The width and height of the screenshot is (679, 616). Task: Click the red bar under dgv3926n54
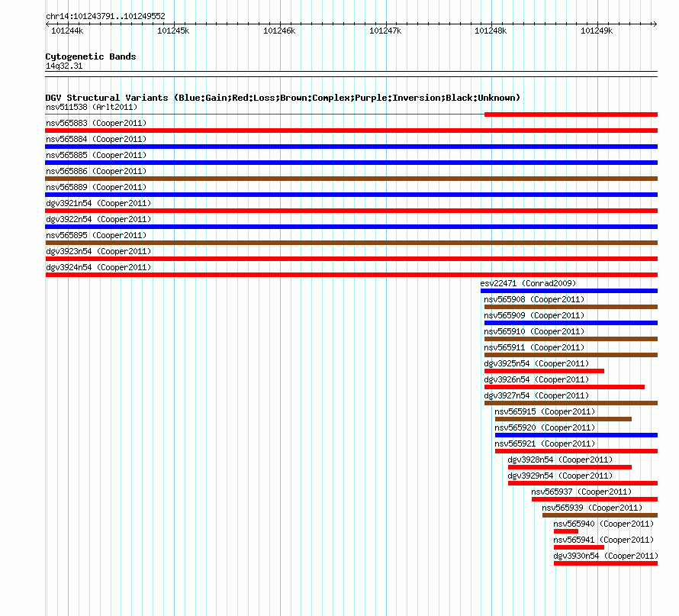point(565,387)
